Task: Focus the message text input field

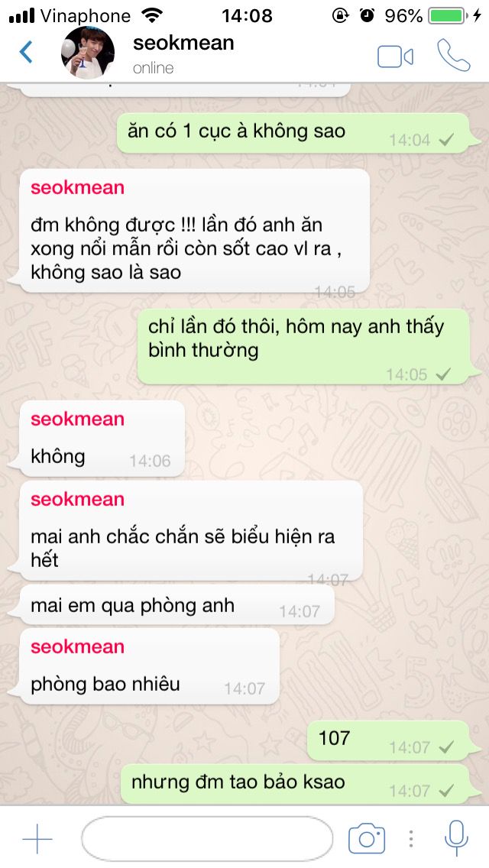Action: 207,839
